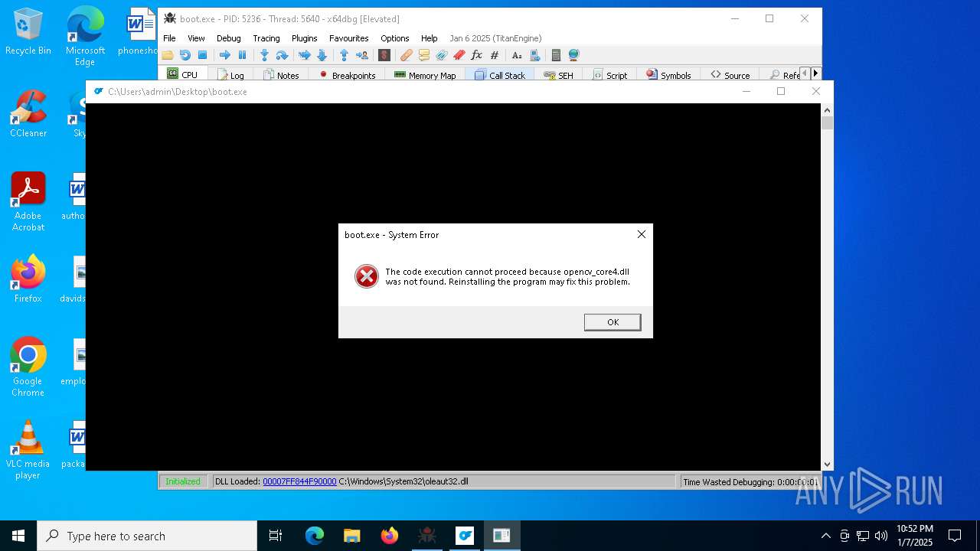The width and height of the screenshot is (980, 551).
Task: Click the 00007FF844F90000 address link
Action: [299, 481]
